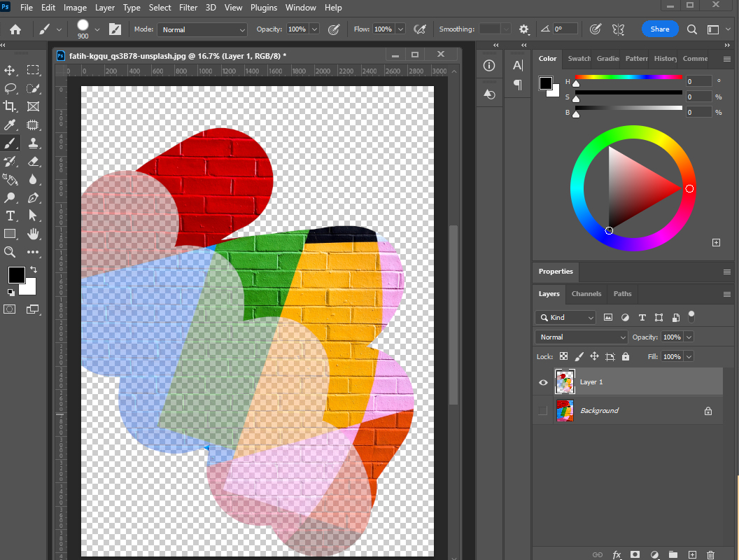This screenshot has width=739, height=560.
Task: Select the Clone Stamp tool
Action: click(33, 143)
